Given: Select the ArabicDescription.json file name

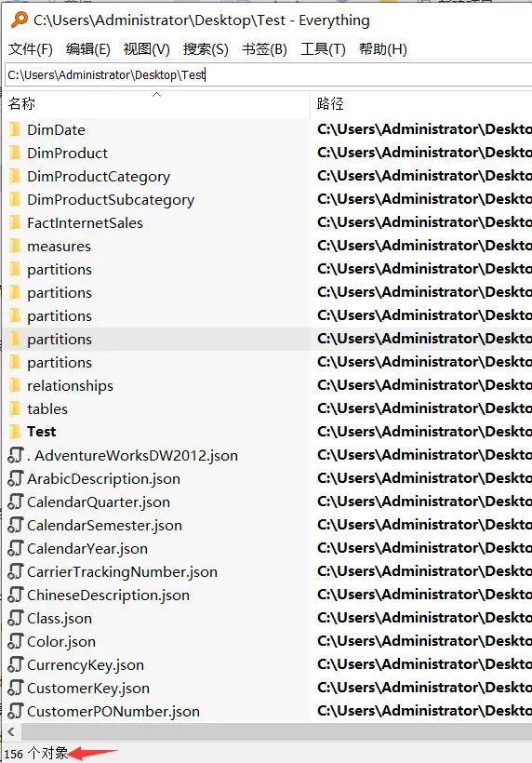Looking at the screenshot, I should [103, 479].
